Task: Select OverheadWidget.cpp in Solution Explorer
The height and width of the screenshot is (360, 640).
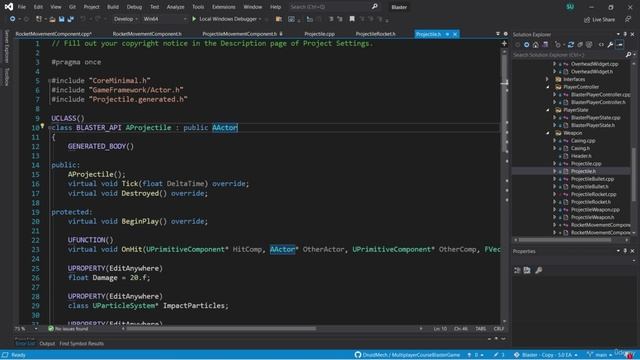Action: click(x=594, y=64)
